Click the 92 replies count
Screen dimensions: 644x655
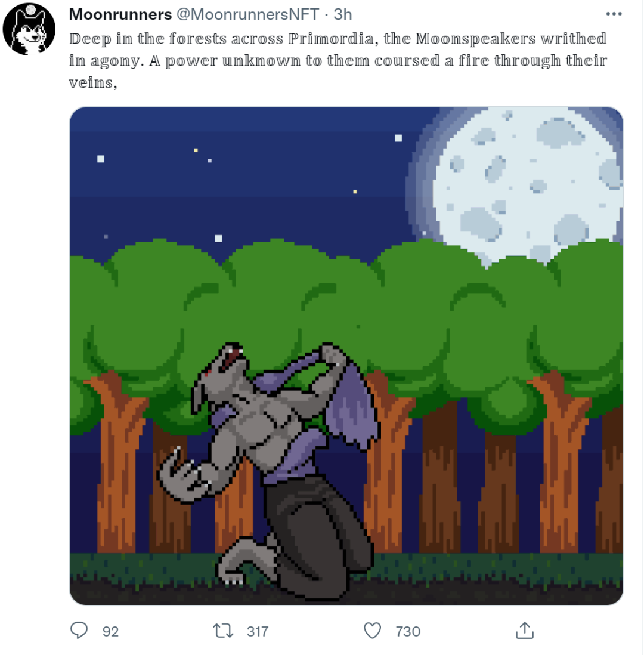pyautogui.click(x=111, y=631)
